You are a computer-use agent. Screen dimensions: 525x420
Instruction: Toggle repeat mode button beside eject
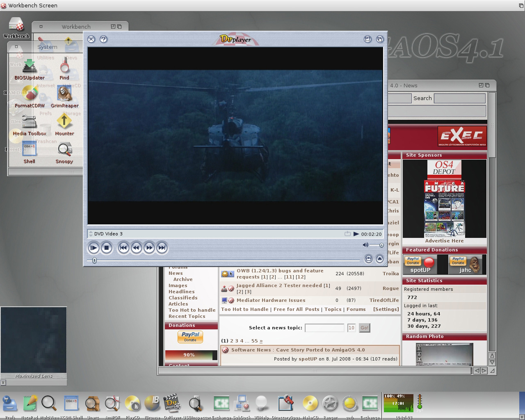tap(368, 259)
